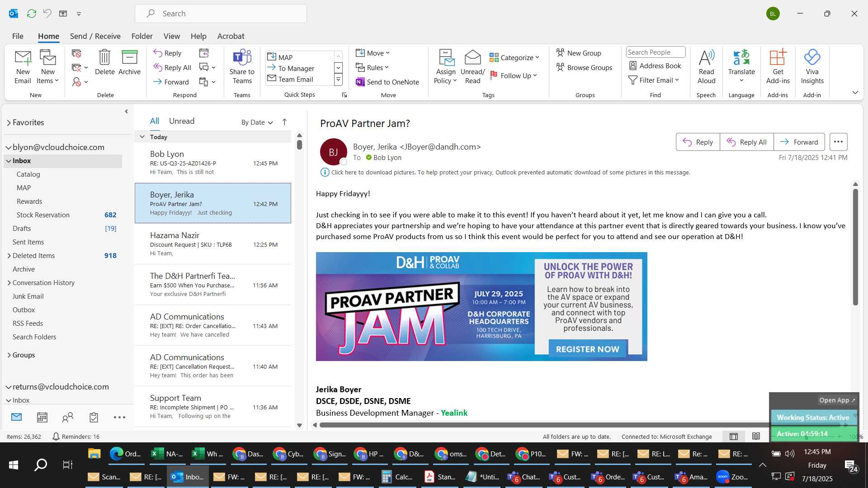Click To Manager quick step
Screen dimensions: 868x488
pos(296,68)
